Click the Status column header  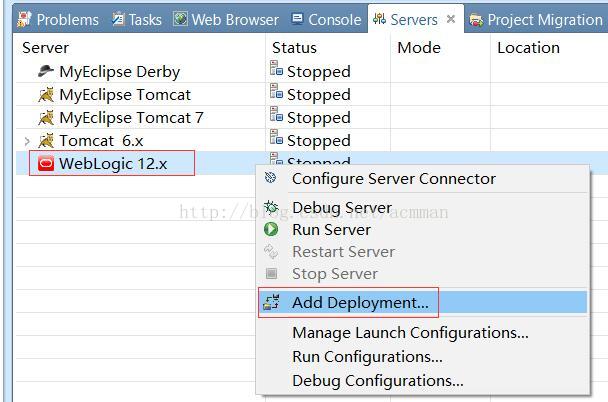click(294, 48)
